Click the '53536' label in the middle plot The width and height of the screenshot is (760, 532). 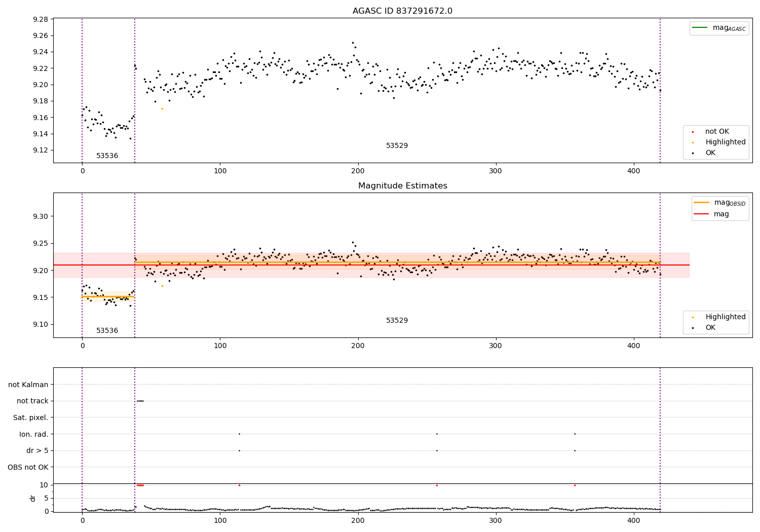107,331
